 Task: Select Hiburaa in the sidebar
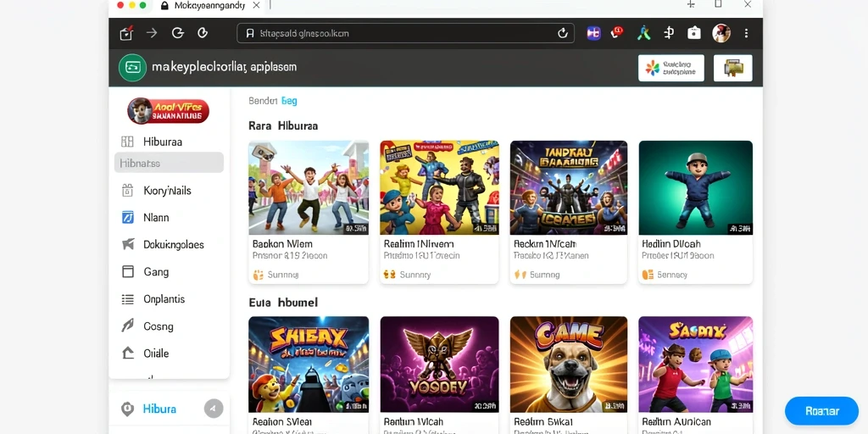pos(162,142)
